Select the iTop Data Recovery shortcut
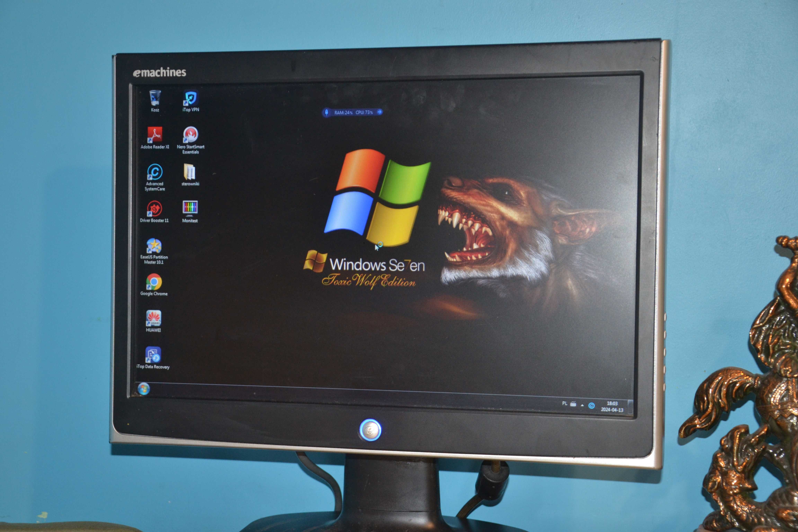The image size is (798, 532). pos(153,358)
